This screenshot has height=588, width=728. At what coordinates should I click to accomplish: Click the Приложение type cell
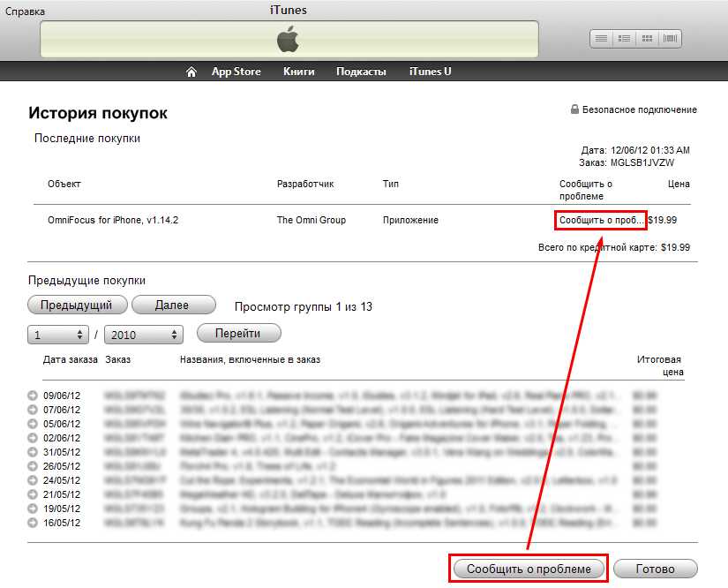[410, 220]
